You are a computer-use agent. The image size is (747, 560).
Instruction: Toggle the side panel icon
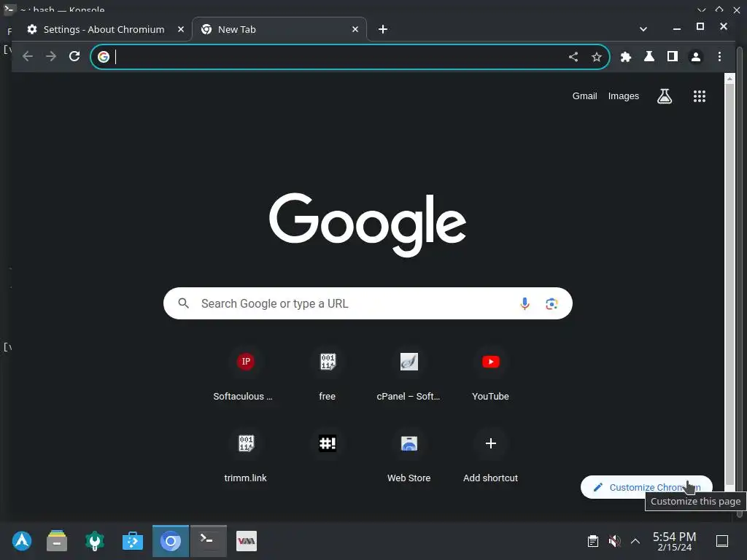pyautogui.click(x=672, y=57)
